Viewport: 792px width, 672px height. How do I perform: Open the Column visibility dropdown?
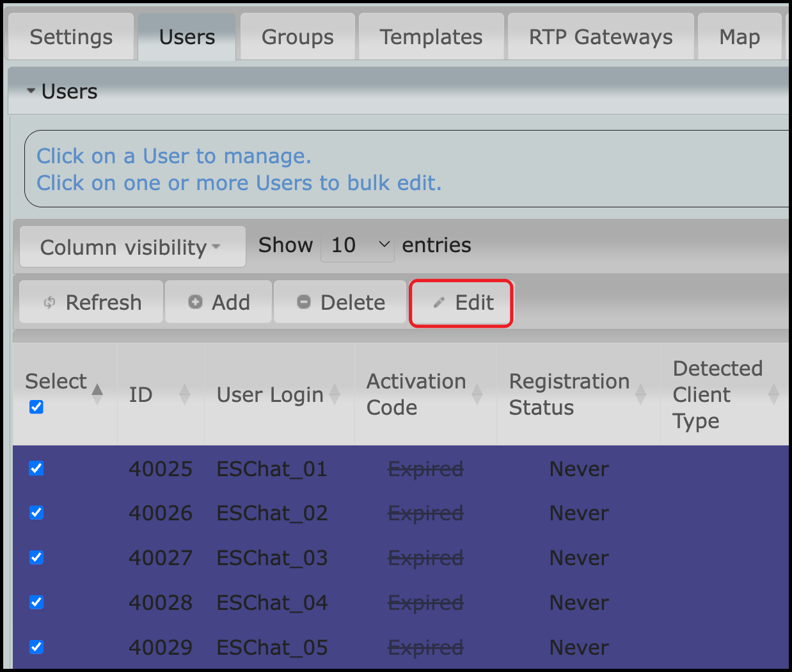pos(132,246)
